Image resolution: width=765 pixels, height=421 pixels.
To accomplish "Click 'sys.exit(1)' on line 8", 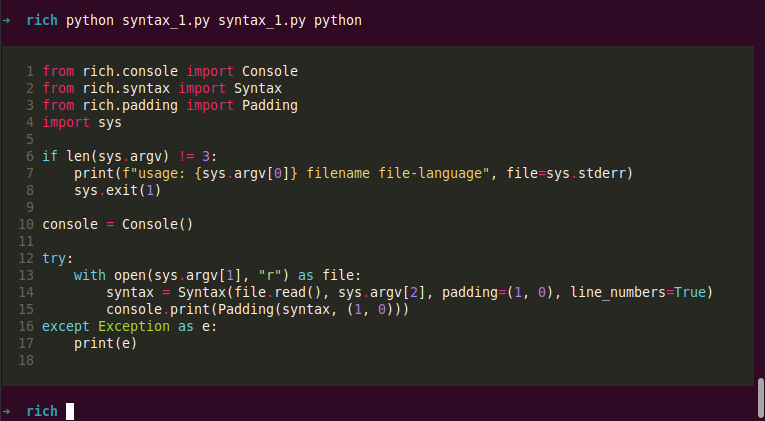I will click(x=118, y=190).
